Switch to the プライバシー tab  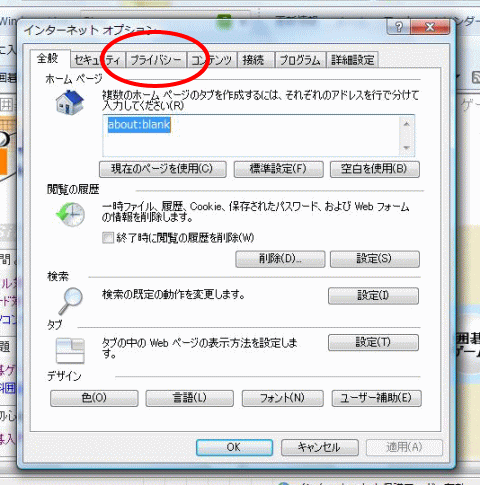pos(156,60)
